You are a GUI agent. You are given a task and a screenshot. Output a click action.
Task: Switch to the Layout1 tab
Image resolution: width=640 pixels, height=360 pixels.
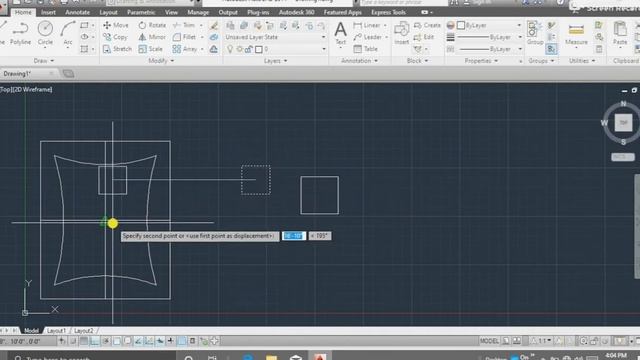click(x=56, y=331)
